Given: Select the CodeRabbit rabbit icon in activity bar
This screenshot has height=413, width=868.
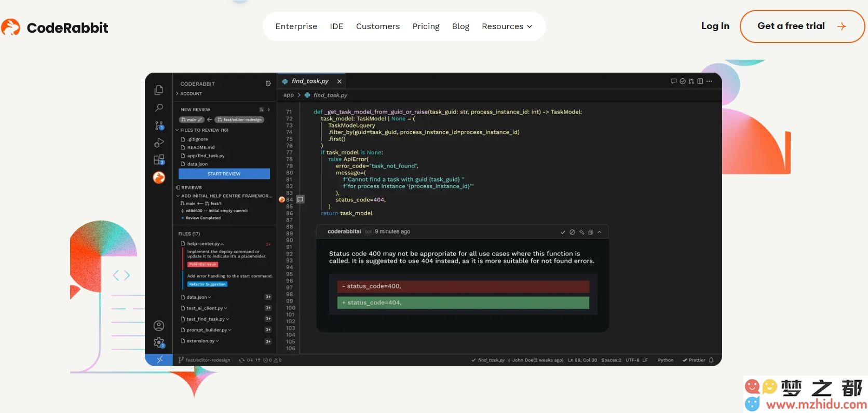Looking at the screenshot, I should pyautogui.click(x=159, y=177).
